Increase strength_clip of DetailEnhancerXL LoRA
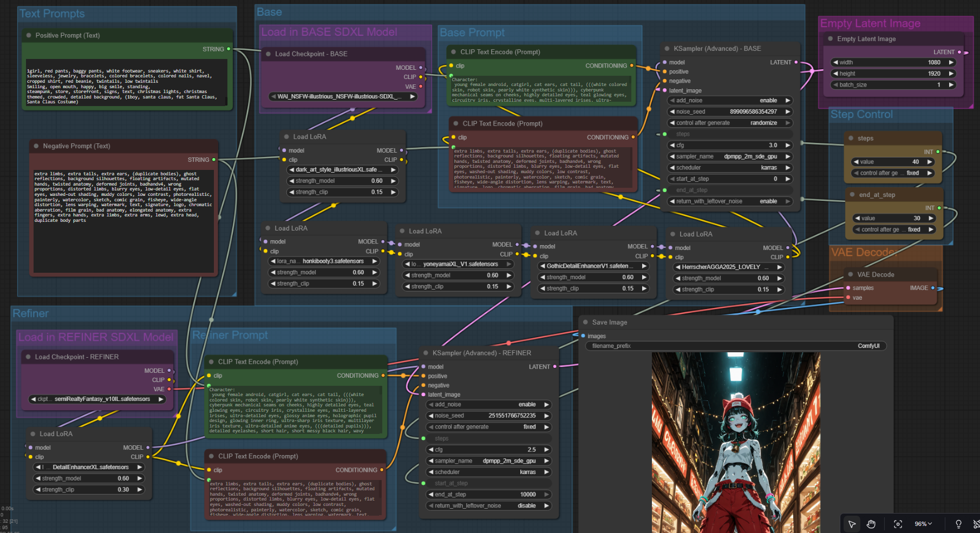980x533 pixels. tap(140, 490)
